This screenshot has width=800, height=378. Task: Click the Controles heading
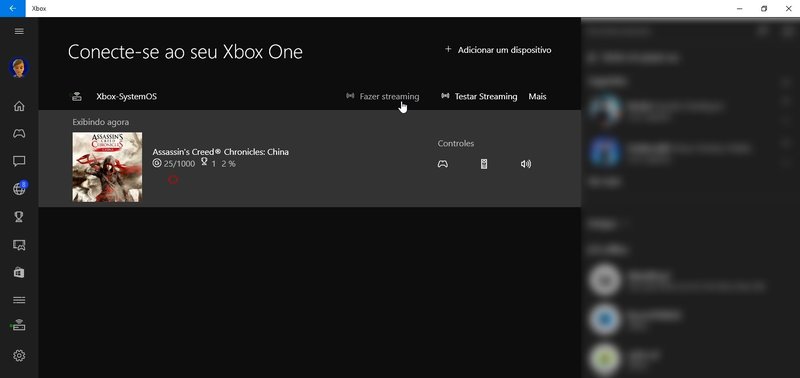[x=456, y=144]
